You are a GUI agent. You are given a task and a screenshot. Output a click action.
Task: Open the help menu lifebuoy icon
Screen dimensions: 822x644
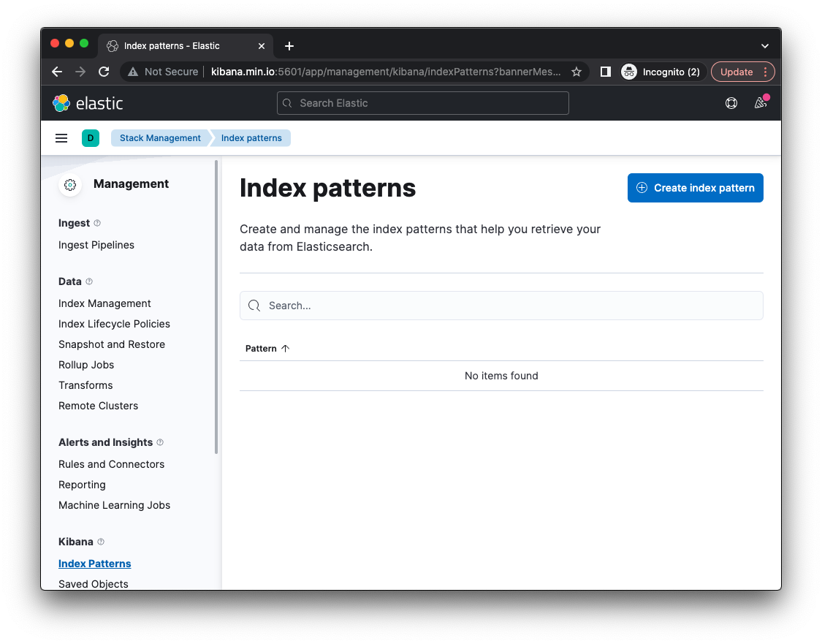pos(731,103)
